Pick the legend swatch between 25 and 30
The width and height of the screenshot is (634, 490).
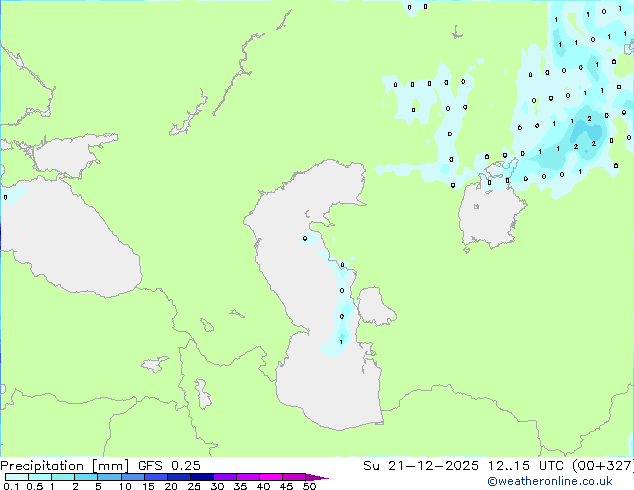(201, 477)
